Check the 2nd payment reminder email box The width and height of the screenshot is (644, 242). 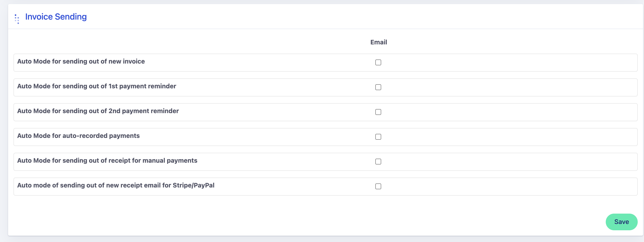[378, 112]
